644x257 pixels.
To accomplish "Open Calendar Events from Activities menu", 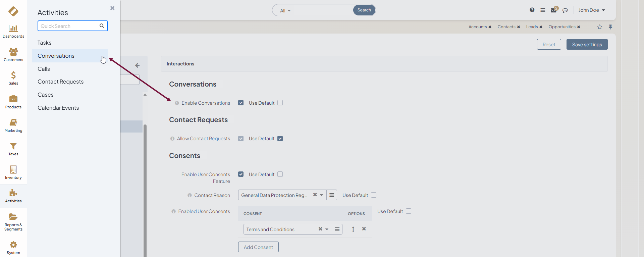I will [x=58, y=108].
